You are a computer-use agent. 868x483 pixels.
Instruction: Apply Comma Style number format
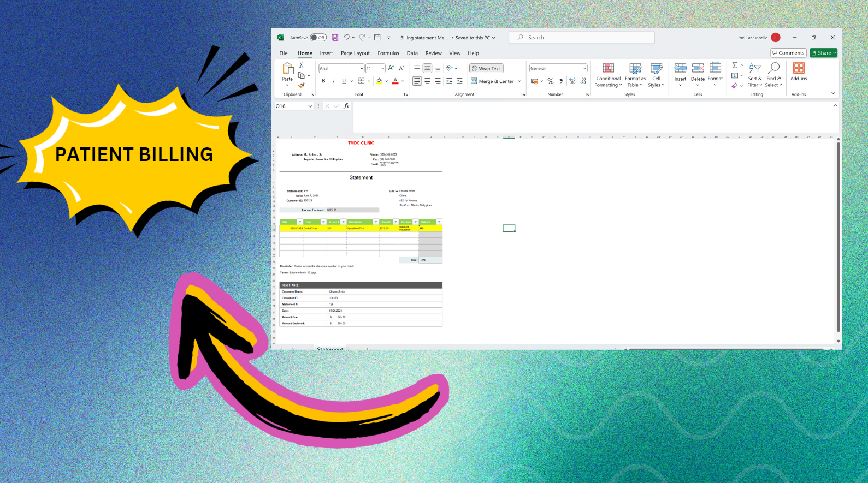click(x=561, y=81)
